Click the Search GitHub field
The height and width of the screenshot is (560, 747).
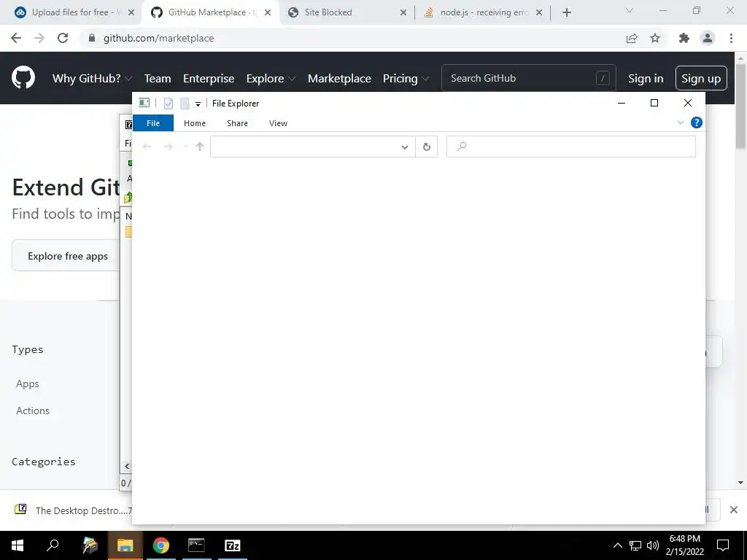[529, 78]
